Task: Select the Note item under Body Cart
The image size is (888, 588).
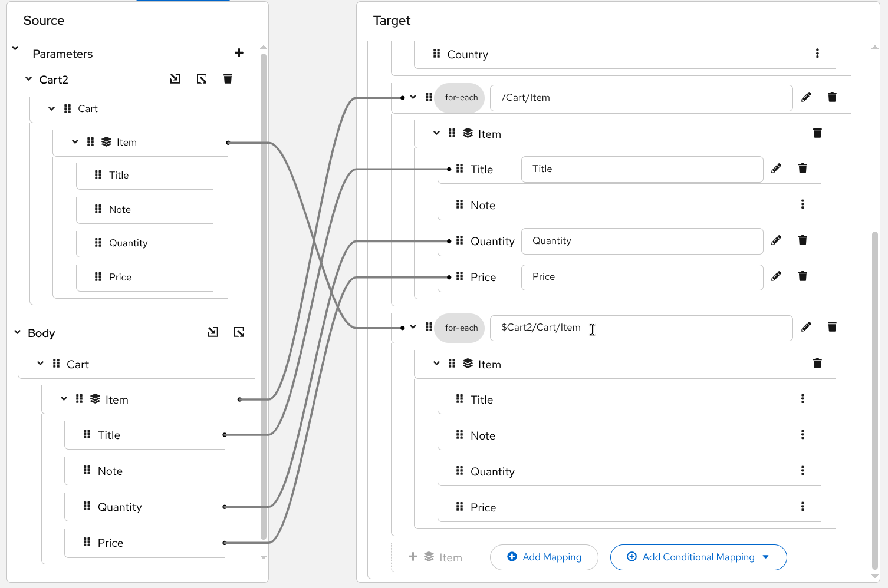Action: tap(110, 471)
